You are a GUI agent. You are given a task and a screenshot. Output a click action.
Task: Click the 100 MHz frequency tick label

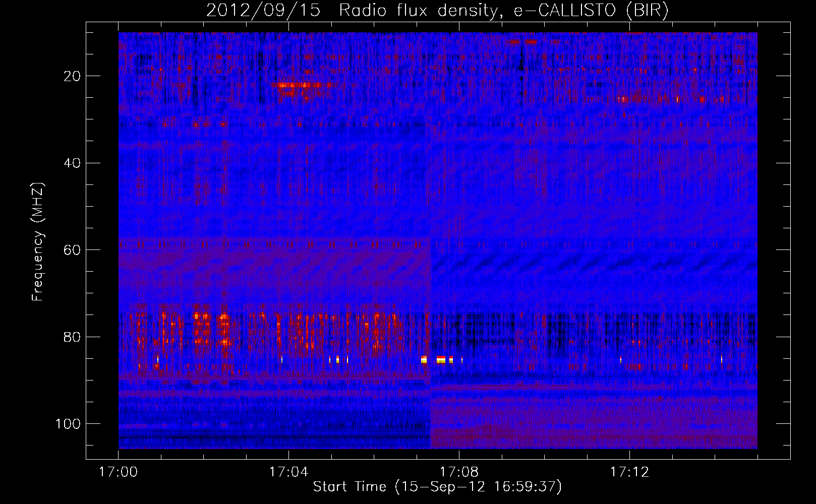(x=68, y=424)
